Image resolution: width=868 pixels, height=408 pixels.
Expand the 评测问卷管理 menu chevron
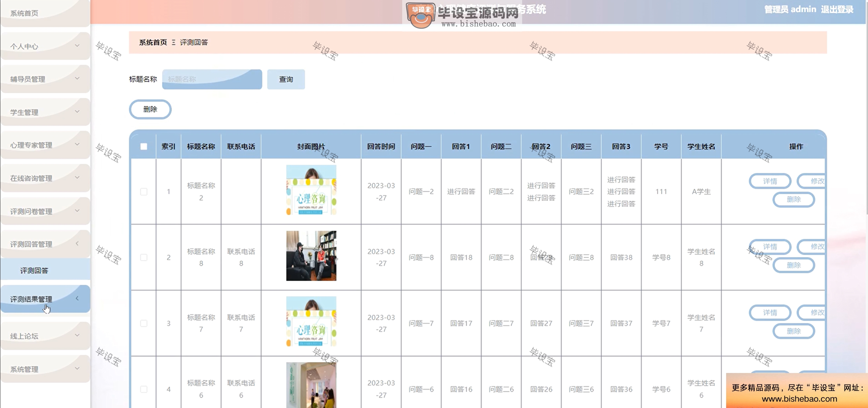tap(77, 211)
